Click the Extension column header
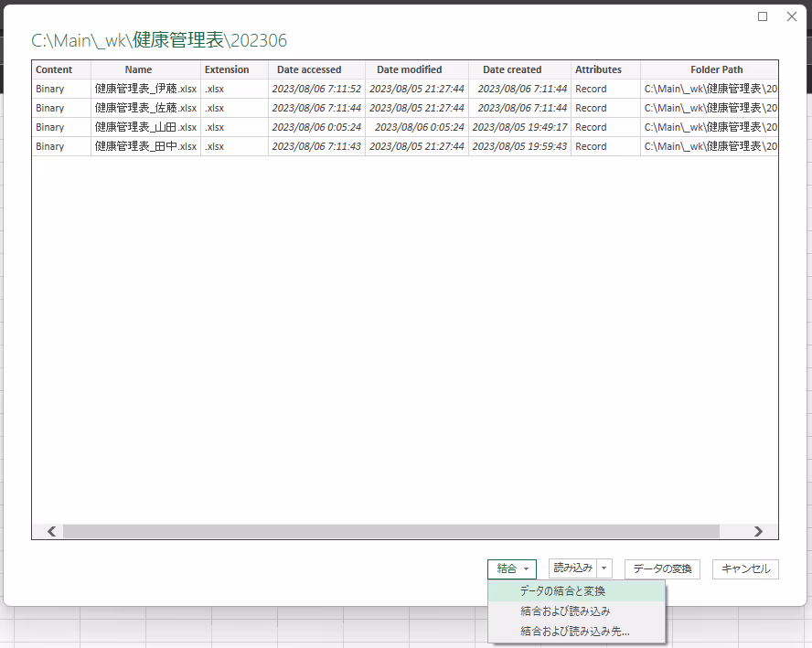 (234, 69)
